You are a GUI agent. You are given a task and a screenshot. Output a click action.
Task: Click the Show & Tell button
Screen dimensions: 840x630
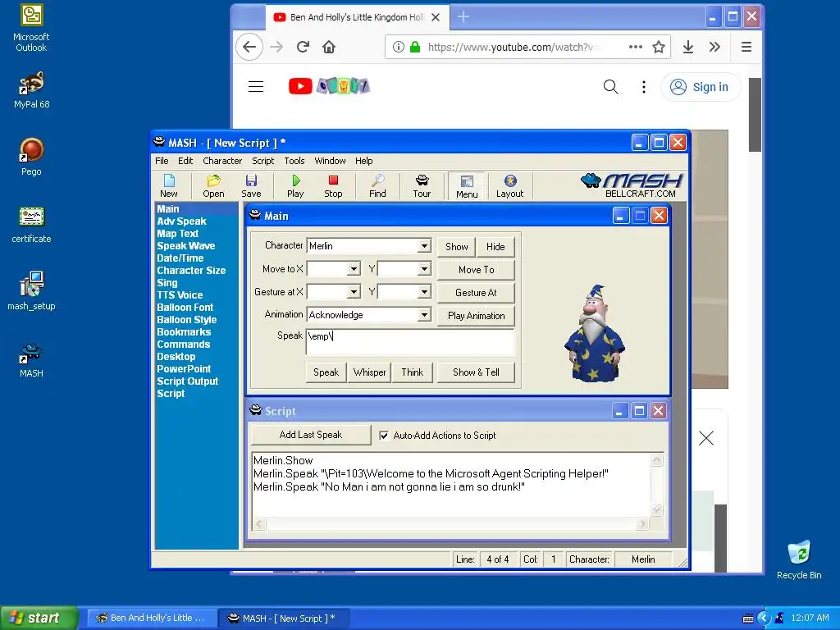coord(477,372)
